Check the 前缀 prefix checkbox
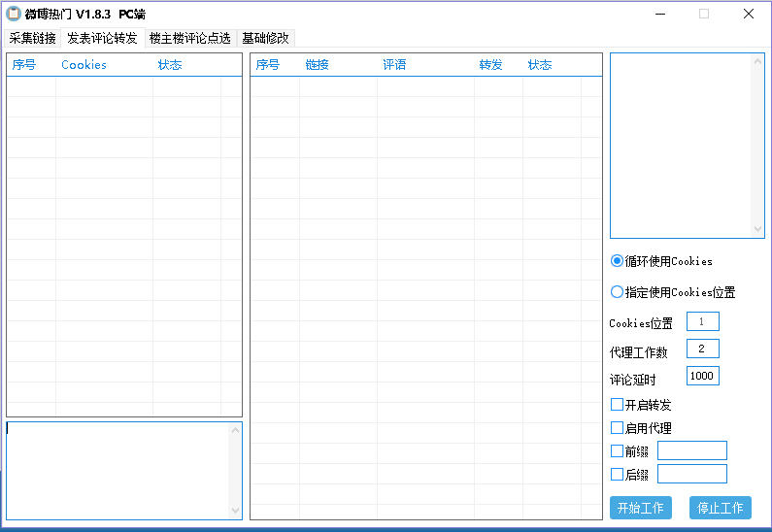The height and width of the screenshot is (532, 772). (617, 450)
